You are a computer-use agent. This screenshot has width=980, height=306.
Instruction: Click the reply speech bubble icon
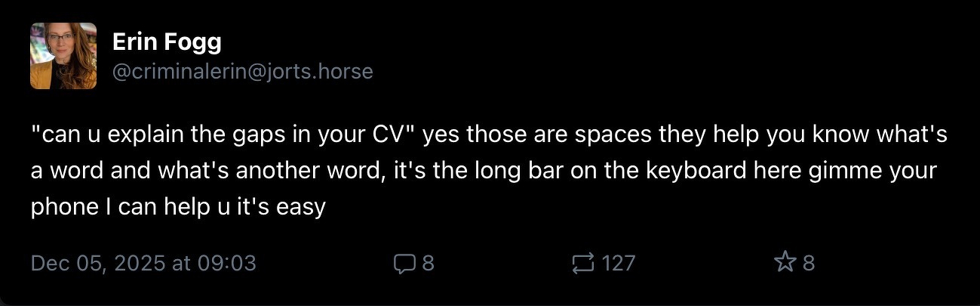point(404,263)
